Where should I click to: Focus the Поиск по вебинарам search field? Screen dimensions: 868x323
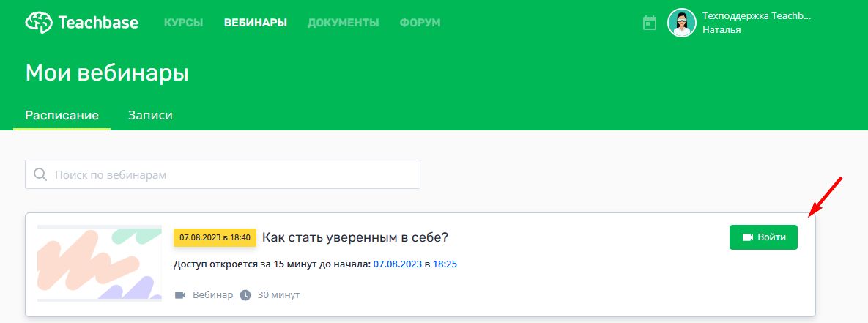[223, 175]
